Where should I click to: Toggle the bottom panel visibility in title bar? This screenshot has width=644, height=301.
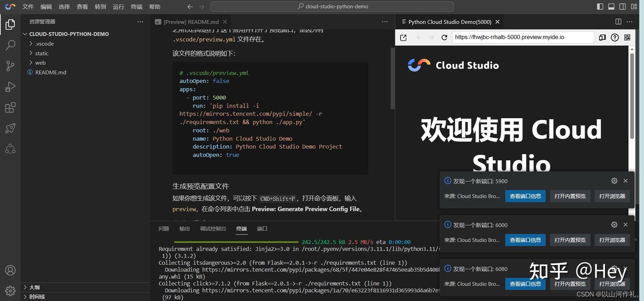pyautogui.click(x=611, y=6)
